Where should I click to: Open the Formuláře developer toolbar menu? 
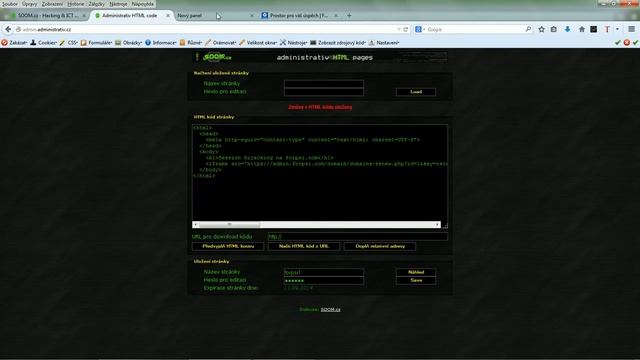pyautogui.click(x=96, y=42)
